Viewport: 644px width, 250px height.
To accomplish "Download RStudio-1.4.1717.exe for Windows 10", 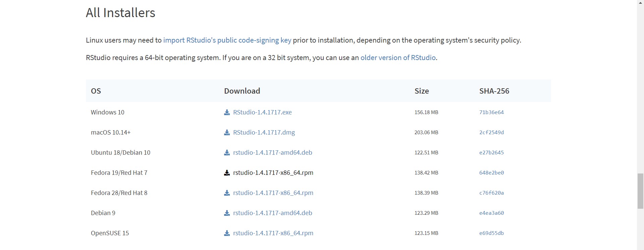I will pos(262,112).
